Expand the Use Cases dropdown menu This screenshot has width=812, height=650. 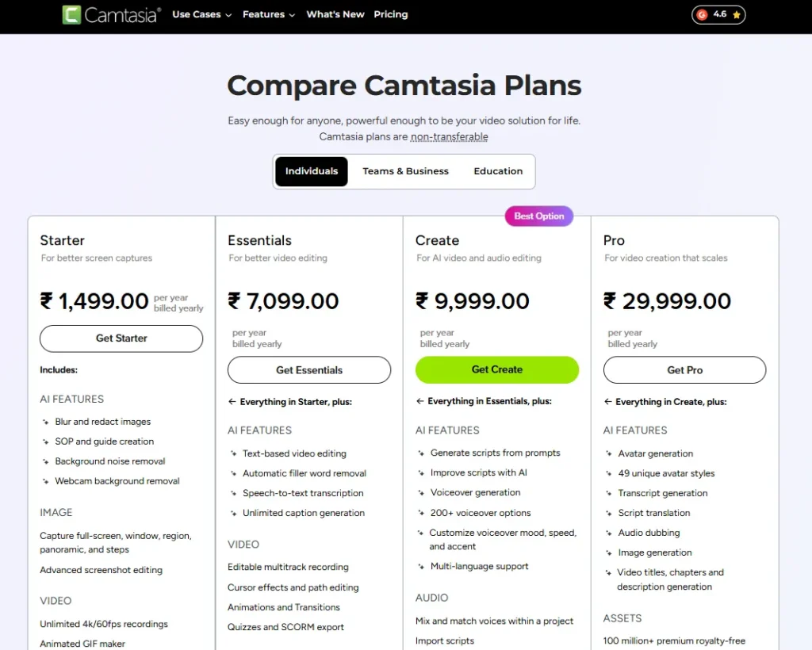(x=201, y=14)
